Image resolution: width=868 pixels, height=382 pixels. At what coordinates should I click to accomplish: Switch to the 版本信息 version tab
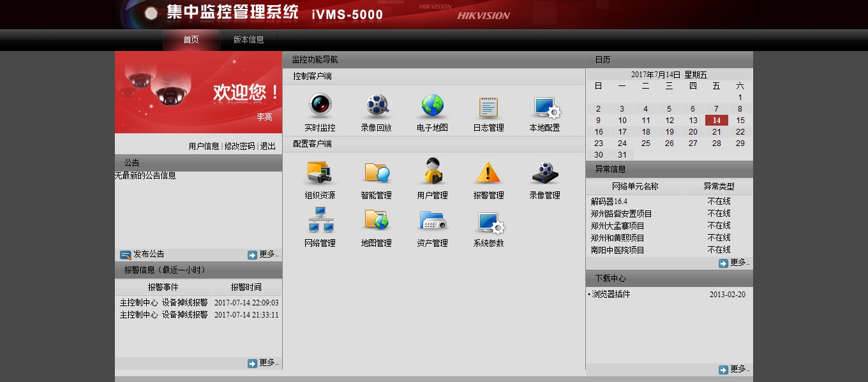tap(248, 40)
